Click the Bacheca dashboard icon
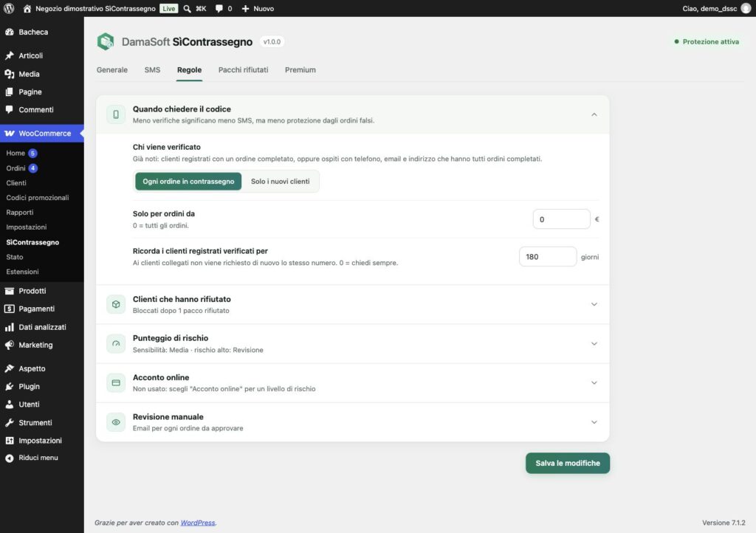Image resolution: width=756 pixels, height=533 pixels. pos(9,32)
